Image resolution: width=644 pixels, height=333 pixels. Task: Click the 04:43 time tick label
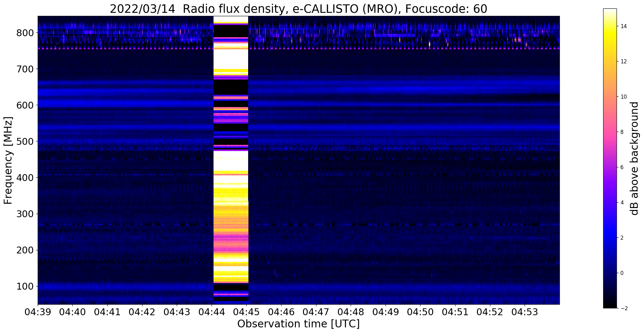coord(177,312)
